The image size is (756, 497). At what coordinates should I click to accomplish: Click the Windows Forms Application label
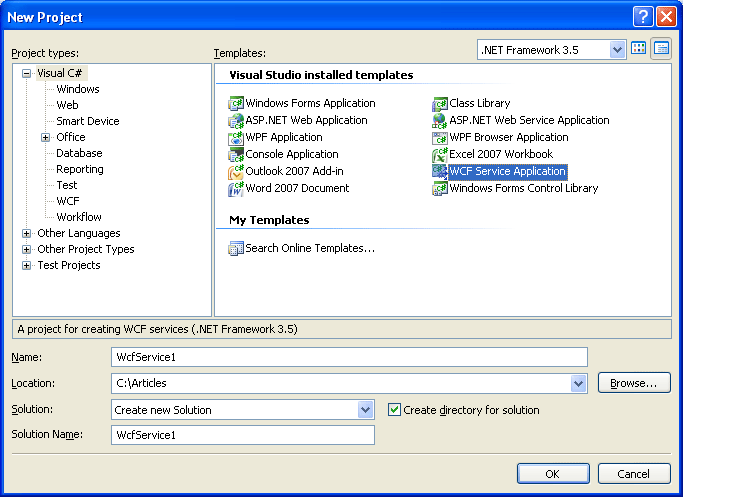310,103
